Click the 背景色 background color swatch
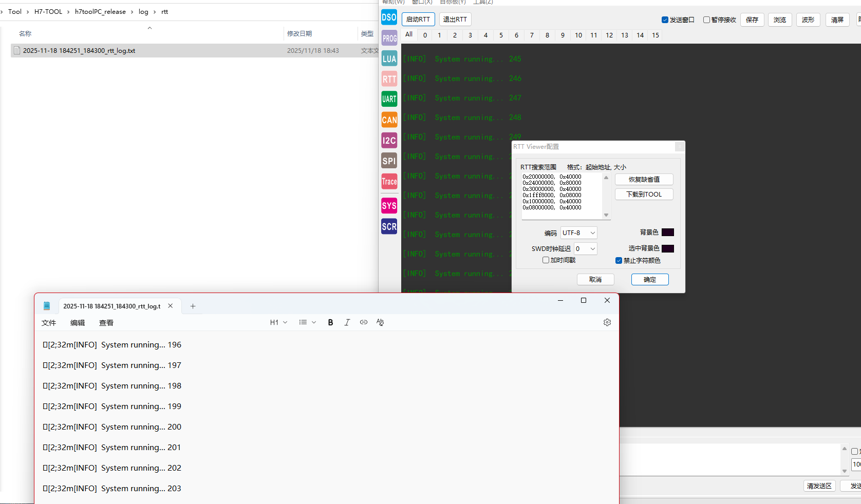The image size is (861, 504). [x=667, y=232]
